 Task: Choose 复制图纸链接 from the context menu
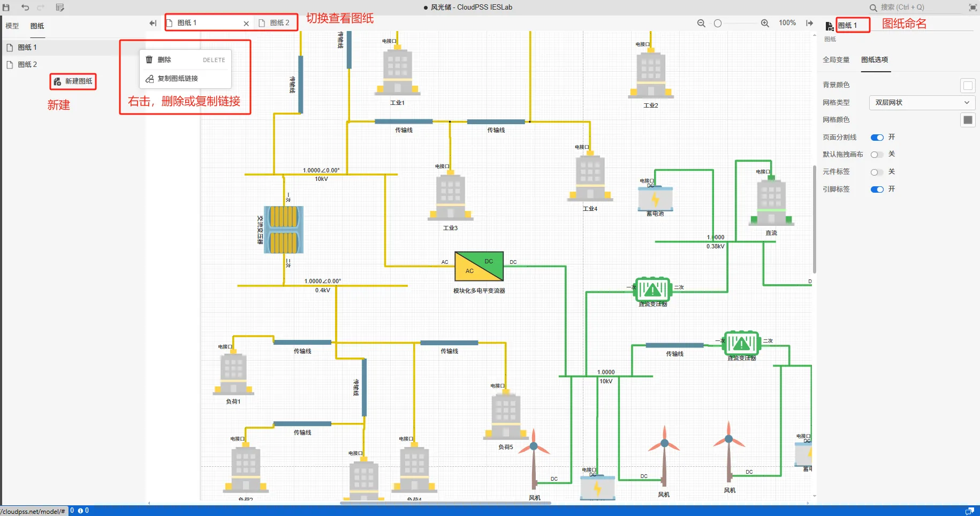pyautogui.click(x=185, y=79)
